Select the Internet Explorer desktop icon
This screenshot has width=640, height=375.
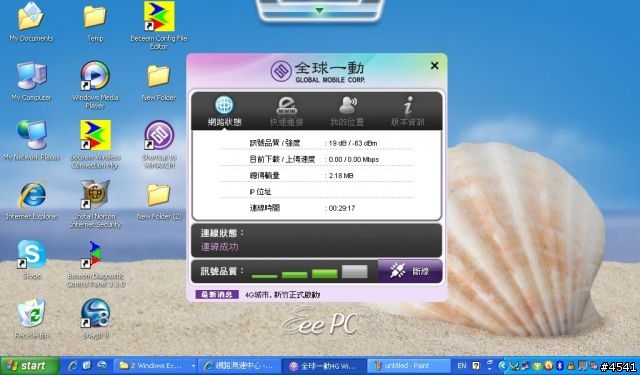click(31, 201)
